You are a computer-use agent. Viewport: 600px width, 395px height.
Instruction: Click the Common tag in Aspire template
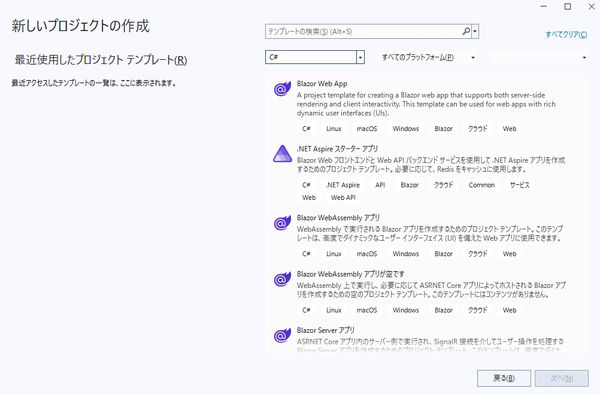(x=482, y=185)
